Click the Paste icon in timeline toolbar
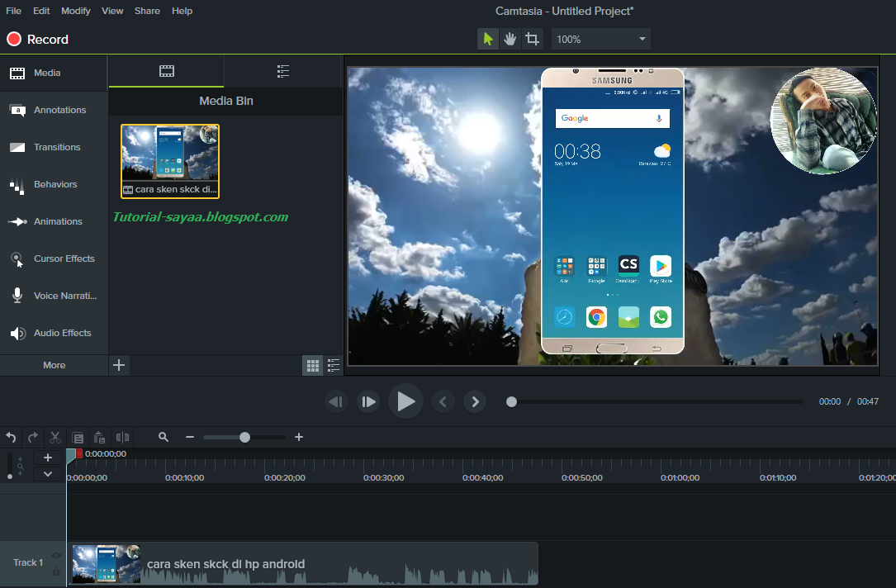 pos(99,438)
